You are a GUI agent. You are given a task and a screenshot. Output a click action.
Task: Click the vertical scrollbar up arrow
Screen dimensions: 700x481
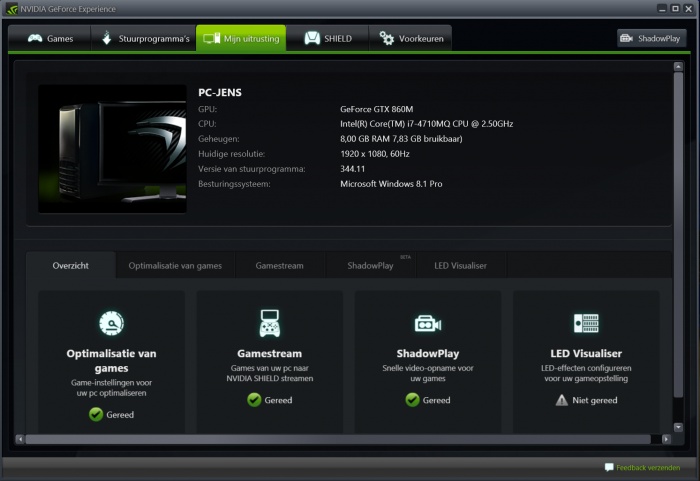coord(678,67)
